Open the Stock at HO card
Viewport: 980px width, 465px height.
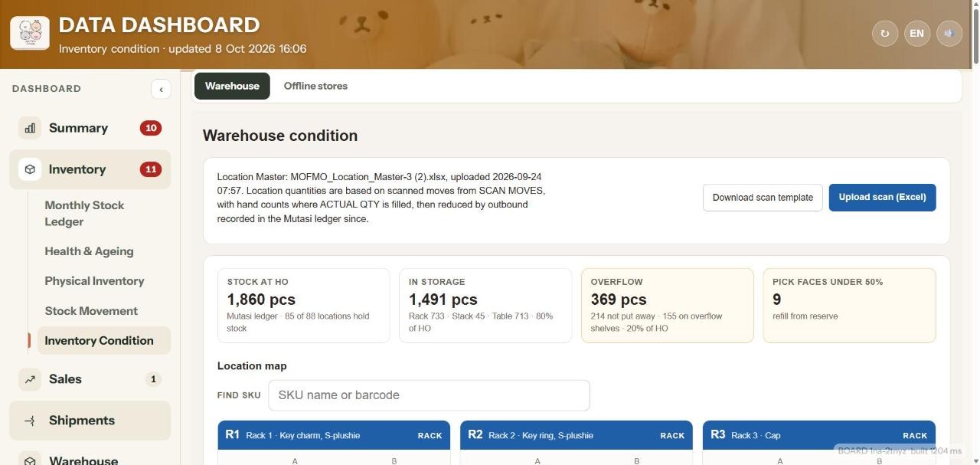[x=303, y=305]
